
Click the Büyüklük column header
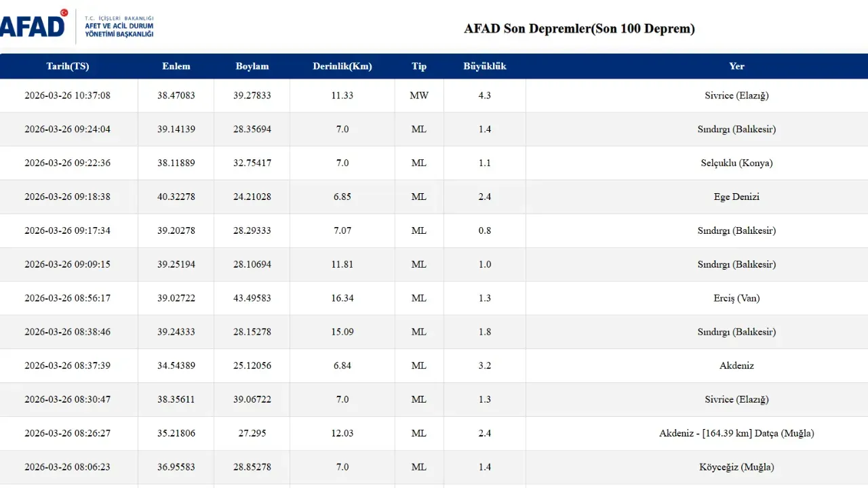coord(485,66)
